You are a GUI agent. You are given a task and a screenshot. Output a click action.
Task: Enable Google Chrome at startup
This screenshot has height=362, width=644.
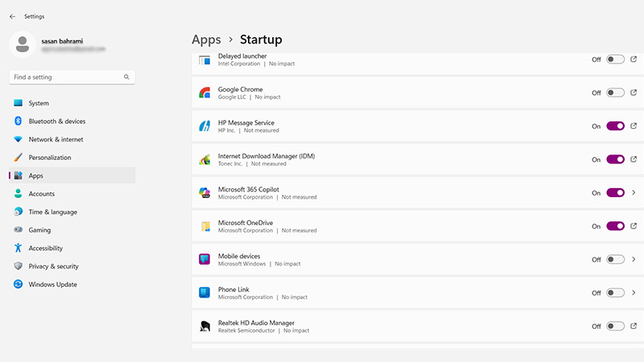[x=615, y=93]
